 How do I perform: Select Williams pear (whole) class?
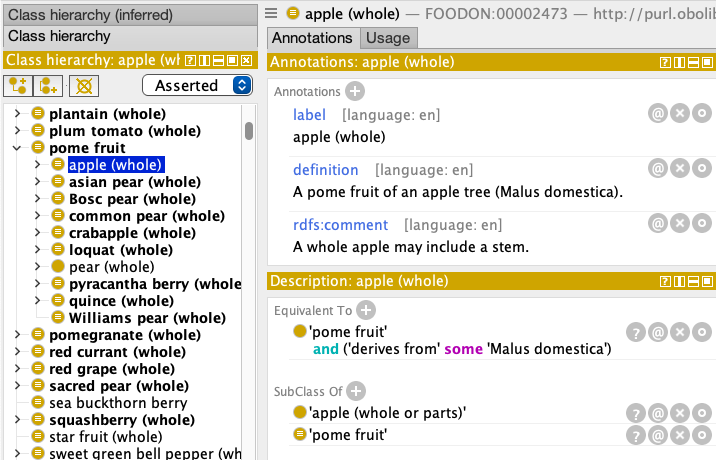point(147,318)
